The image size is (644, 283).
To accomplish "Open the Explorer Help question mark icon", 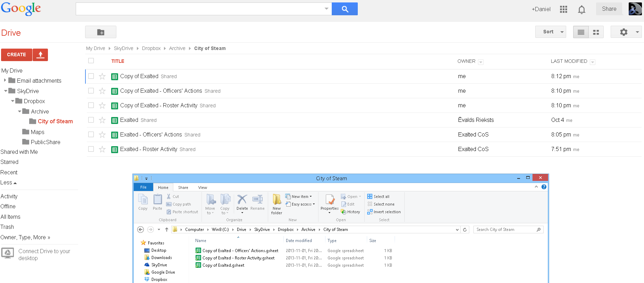I will tap(544, 187).
